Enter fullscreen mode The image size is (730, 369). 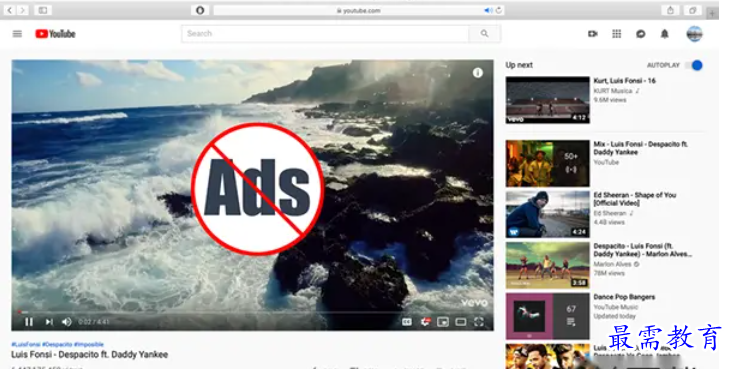[479, 322]
